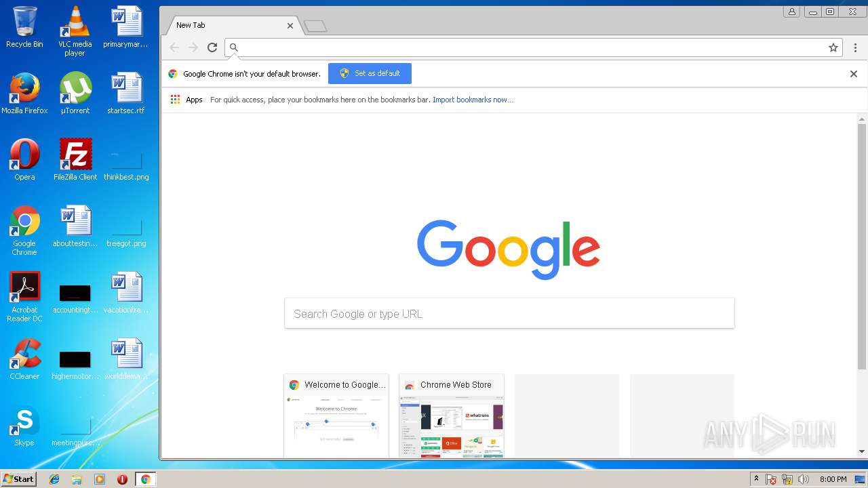
Task: Click the address bar
Action: [533, 47]
